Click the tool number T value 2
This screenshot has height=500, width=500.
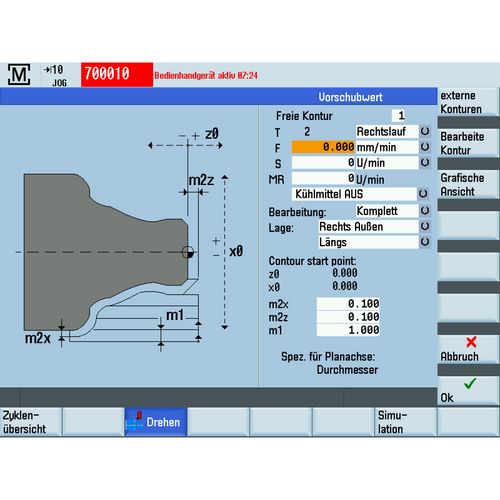pyautogui.click(x=307, y=132)
